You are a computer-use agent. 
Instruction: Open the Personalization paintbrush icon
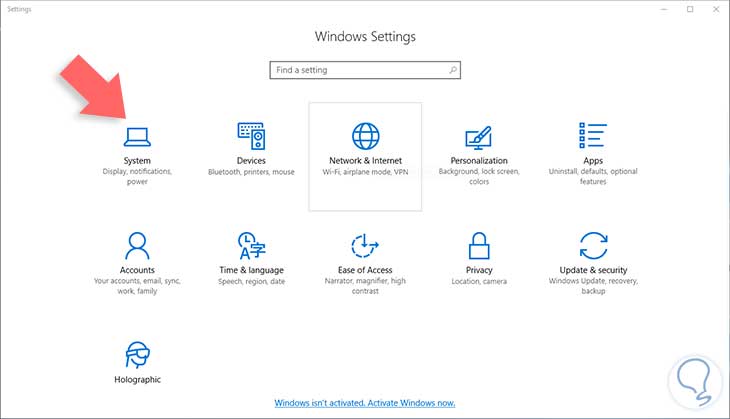click(479, 136)
